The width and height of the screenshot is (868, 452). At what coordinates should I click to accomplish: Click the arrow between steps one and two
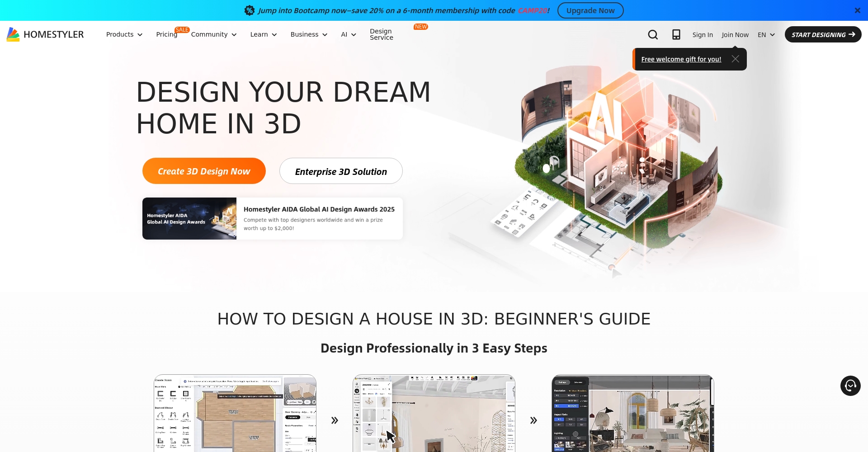click(335, 421)
